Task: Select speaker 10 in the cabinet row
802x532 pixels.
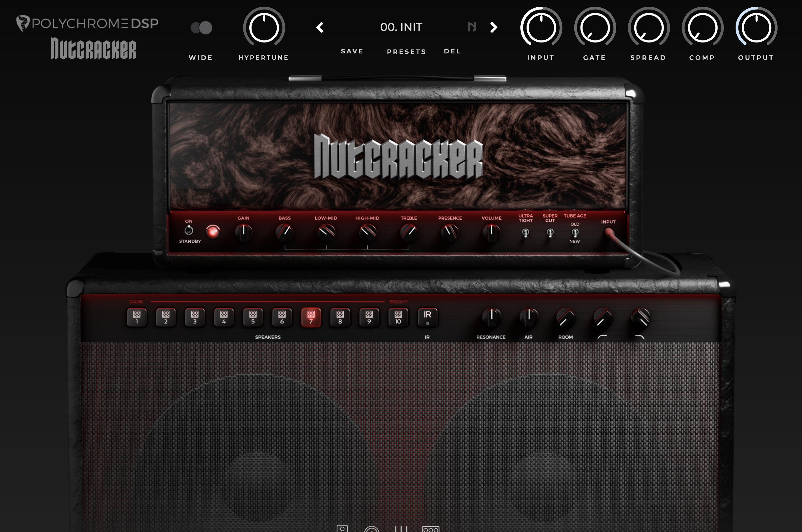Action: point(398,317)
